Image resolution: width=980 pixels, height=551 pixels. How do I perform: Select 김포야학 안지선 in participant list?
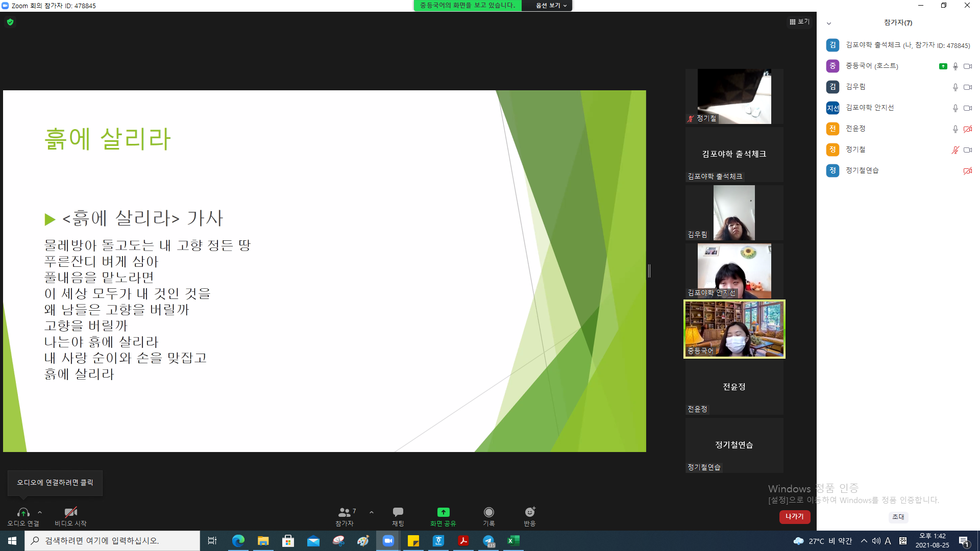coord(898,108)
